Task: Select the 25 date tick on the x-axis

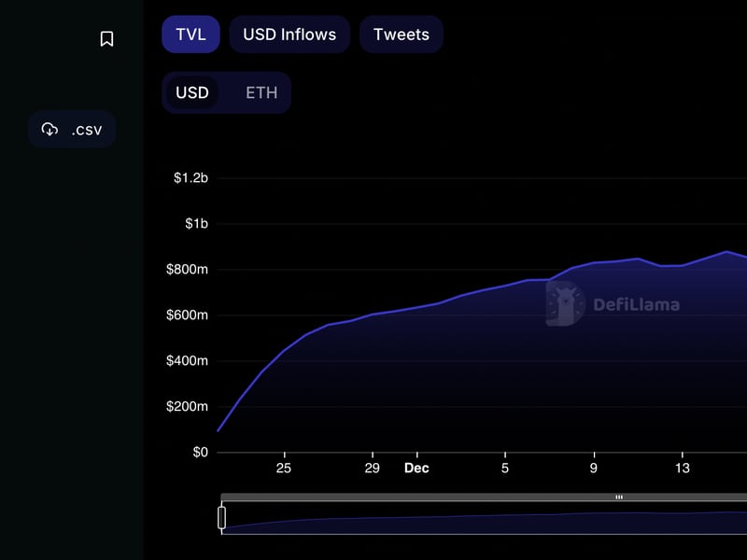Action: point(284,468)
